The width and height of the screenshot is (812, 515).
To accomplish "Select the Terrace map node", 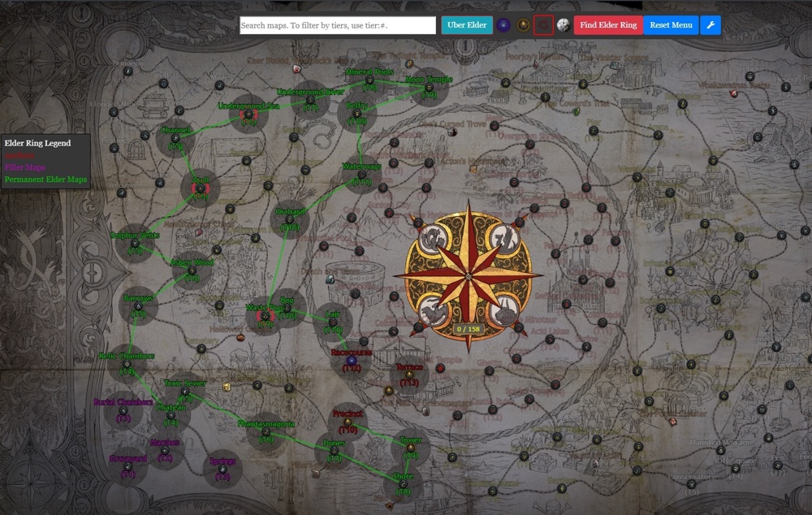I will 409,374.
